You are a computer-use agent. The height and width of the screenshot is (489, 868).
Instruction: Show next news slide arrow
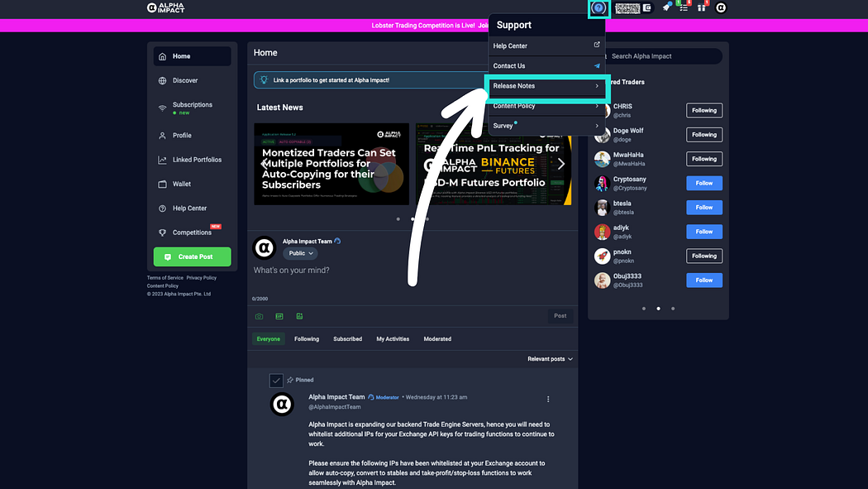tap(561, 164)
